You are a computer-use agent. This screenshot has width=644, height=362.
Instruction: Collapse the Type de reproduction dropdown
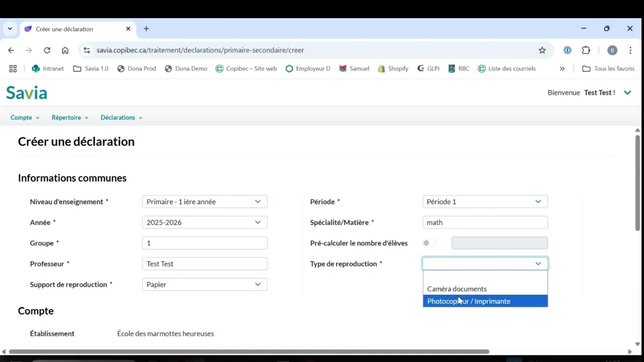tap(485, 263)
